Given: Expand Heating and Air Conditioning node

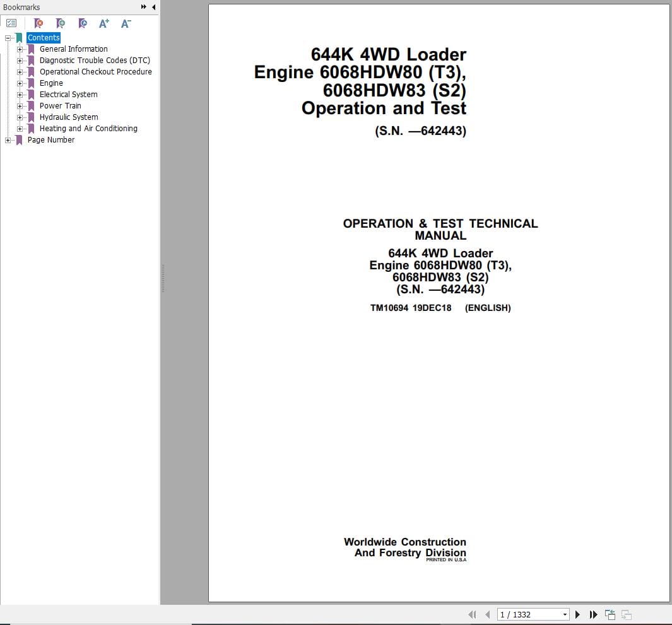Looking at the screenshot, I should 20,129.
